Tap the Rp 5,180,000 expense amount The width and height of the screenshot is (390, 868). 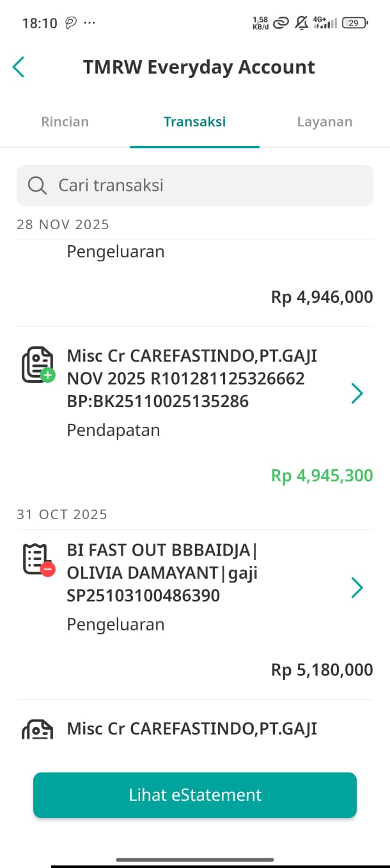click(322, 670)
